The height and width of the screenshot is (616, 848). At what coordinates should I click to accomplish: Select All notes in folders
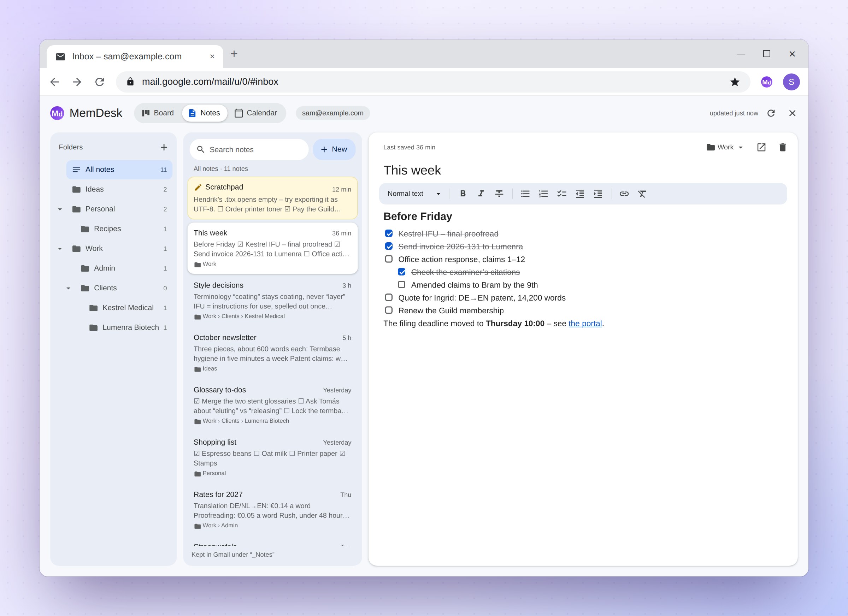coord(119,170)
